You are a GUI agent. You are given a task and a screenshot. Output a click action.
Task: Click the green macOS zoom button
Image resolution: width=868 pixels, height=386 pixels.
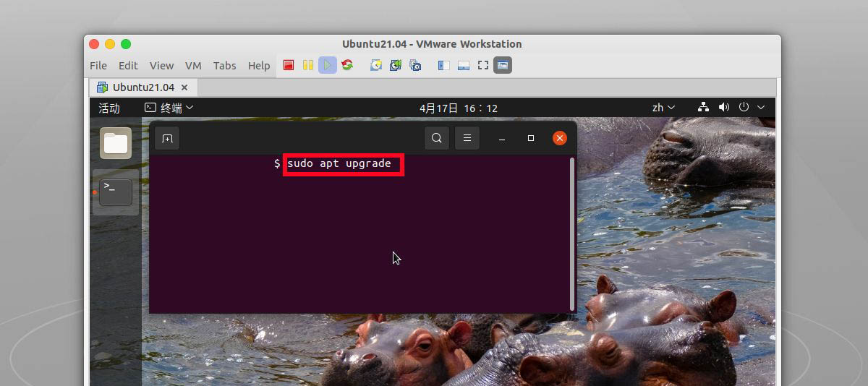coord(126,44)
